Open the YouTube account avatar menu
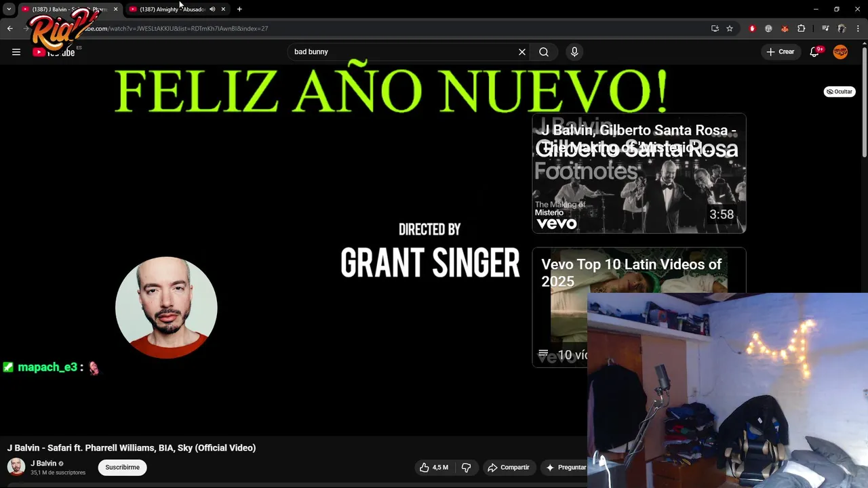The image size is (868, 488). pos(840,52)
